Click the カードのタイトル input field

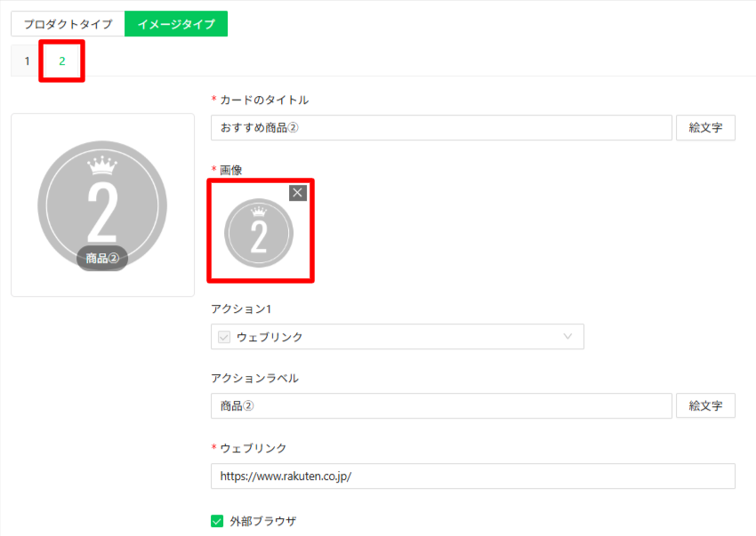point(441,128)
